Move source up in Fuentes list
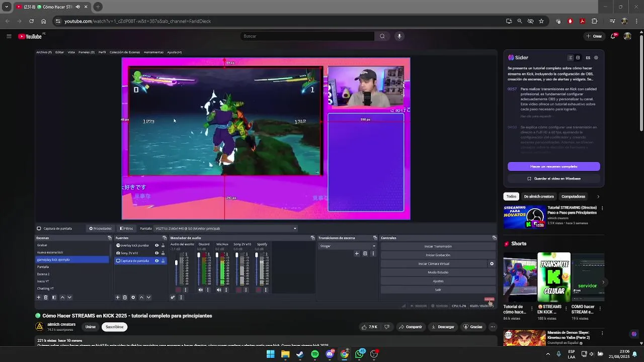This screenshot has width=644, height=362. (x=141, y=297)
